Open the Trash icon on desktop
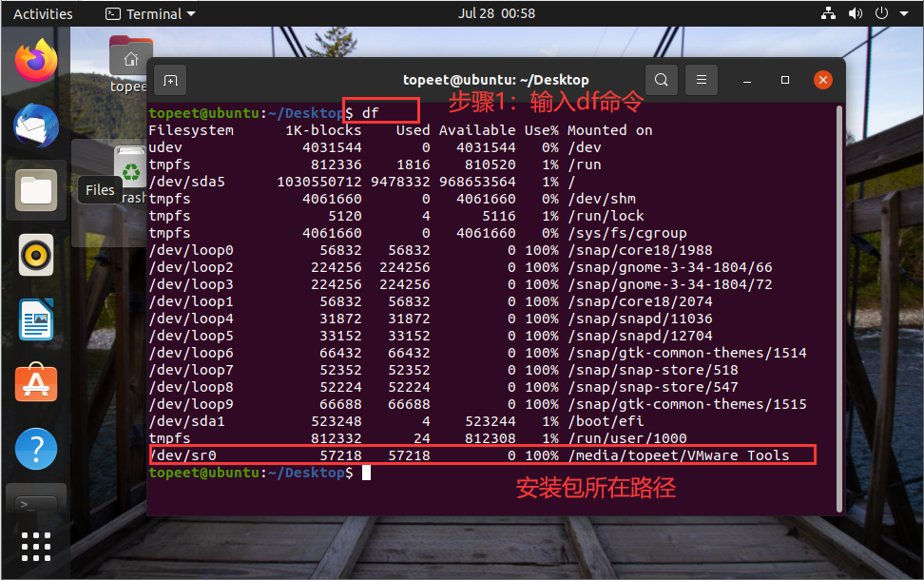 (130, 175)
